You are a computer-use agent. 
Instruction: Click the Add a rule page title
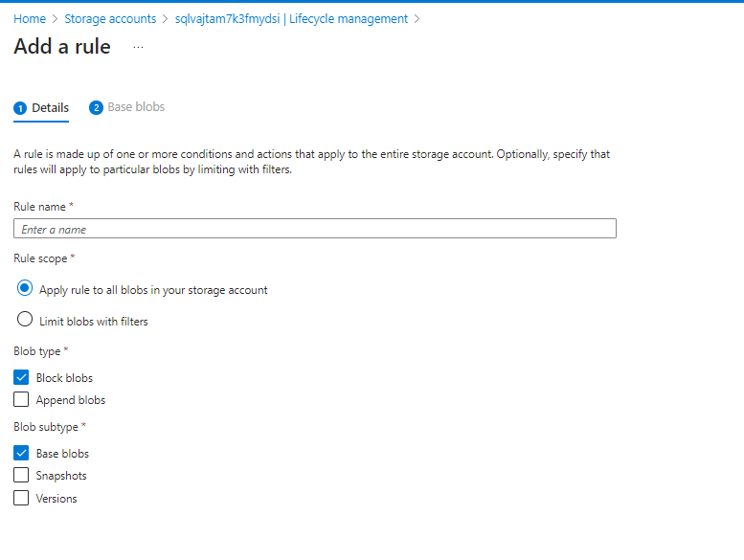click(x=62, y=47)
